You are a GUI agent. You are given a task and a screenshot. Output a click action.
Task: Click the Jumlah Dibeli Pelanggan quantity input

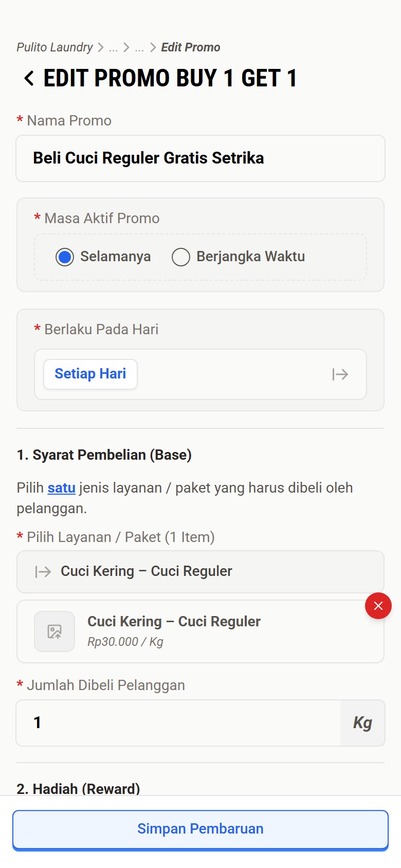pyautogui.click(x=178, y=723)
